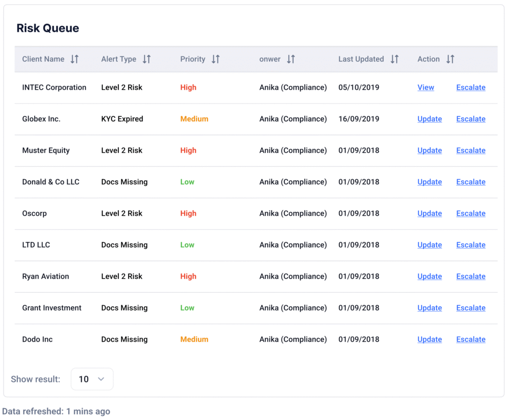Image resolution: width=507 pixels, height=420 pixels.
Task: Escalate the Dodo Inc alert
Action: 470,339
